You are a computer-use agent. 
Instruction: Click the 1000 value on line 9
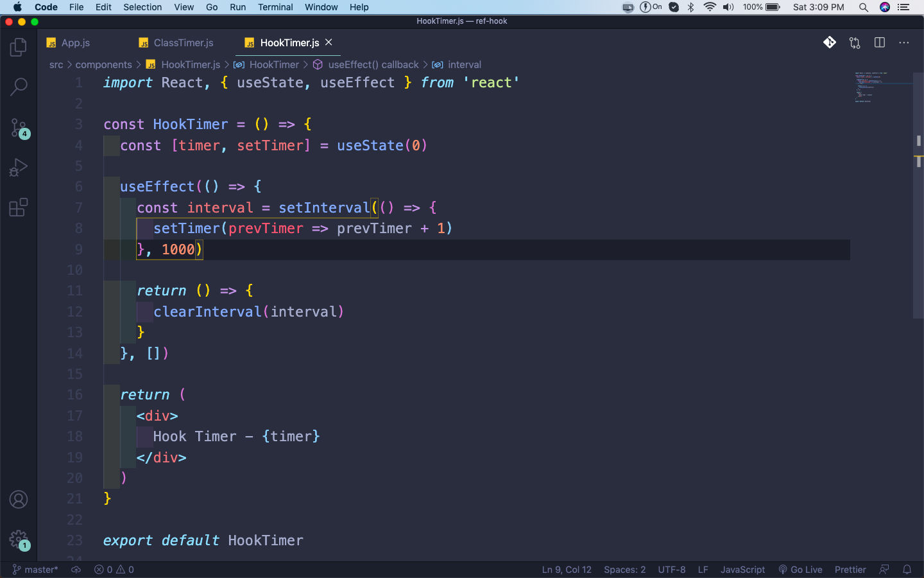coord(178,250)
